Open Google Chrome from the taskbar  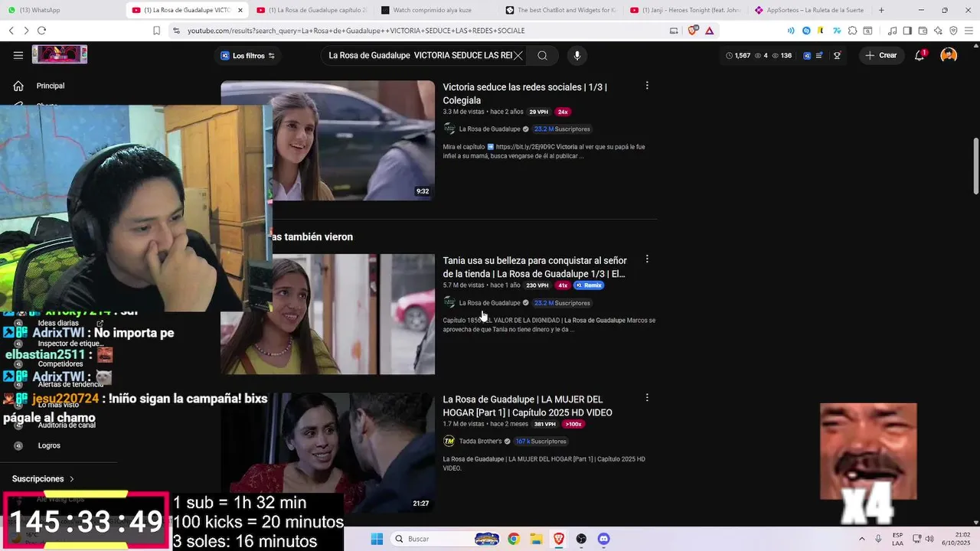click(x=514, y=539)
